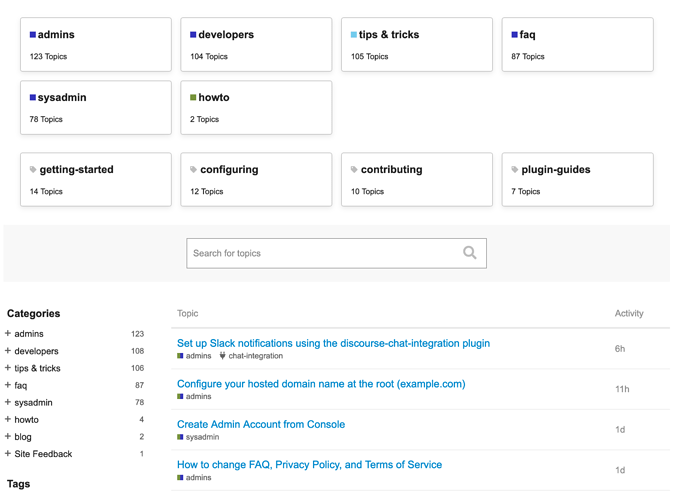Click the 6h activity time
680x500 pixels.
620,349
